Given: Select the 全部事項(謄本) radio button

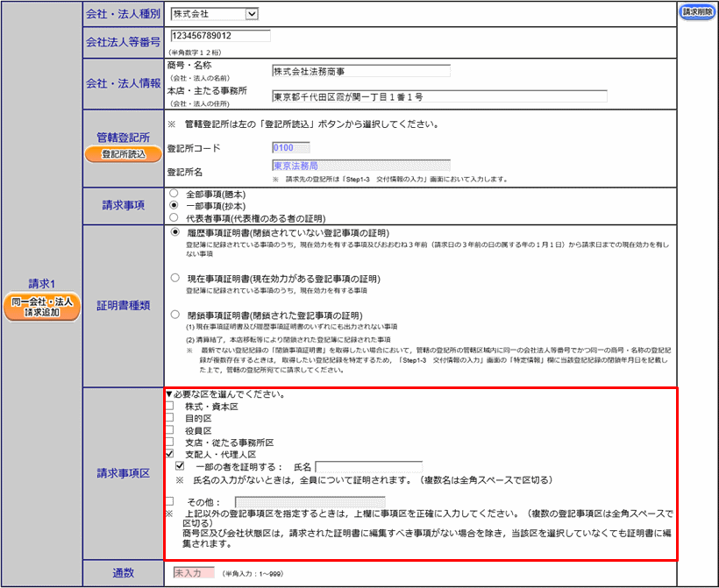Looking at the screenshot, I should pos(174,193).
